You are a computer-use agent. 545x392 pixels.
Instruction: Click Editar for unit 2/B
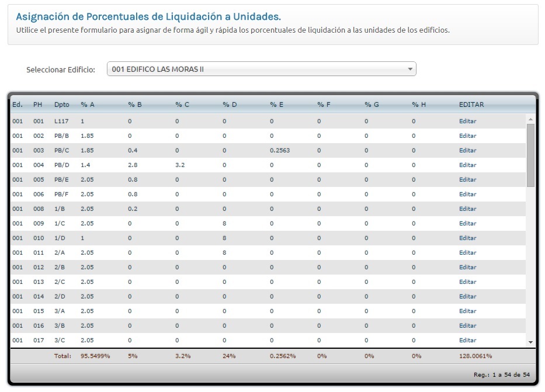click(467, 267)
